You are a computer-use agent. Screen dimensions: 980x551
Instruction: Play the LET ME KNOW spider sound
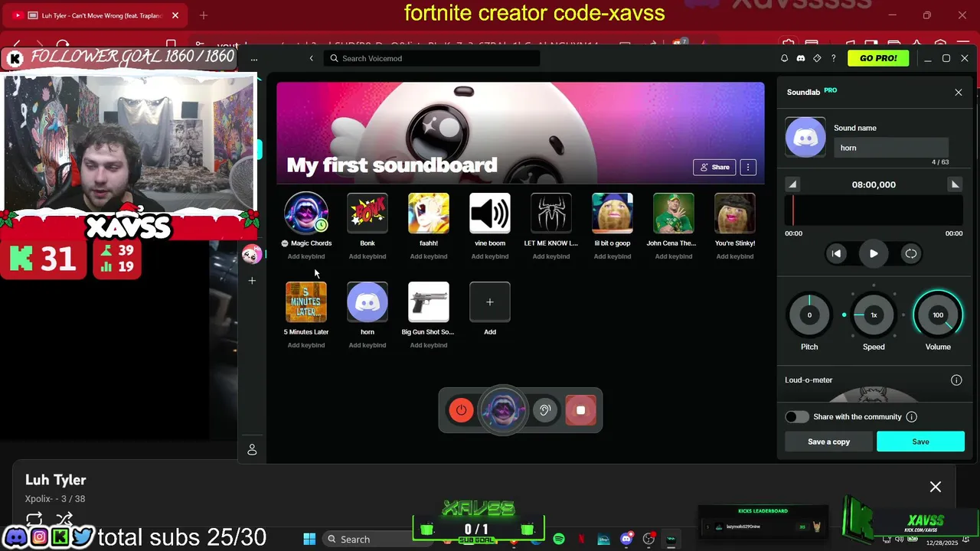[x=551, y=213]
